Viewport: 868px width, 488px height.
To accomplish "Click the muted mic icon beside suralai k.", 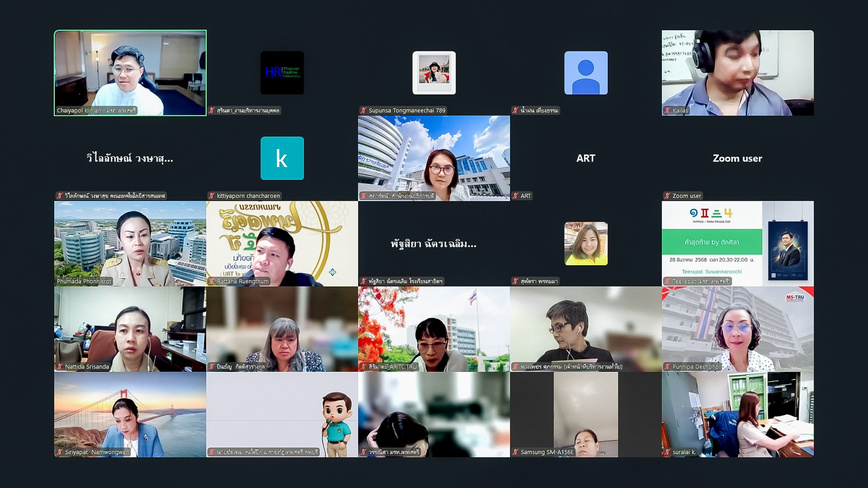I will pos(667,452).
